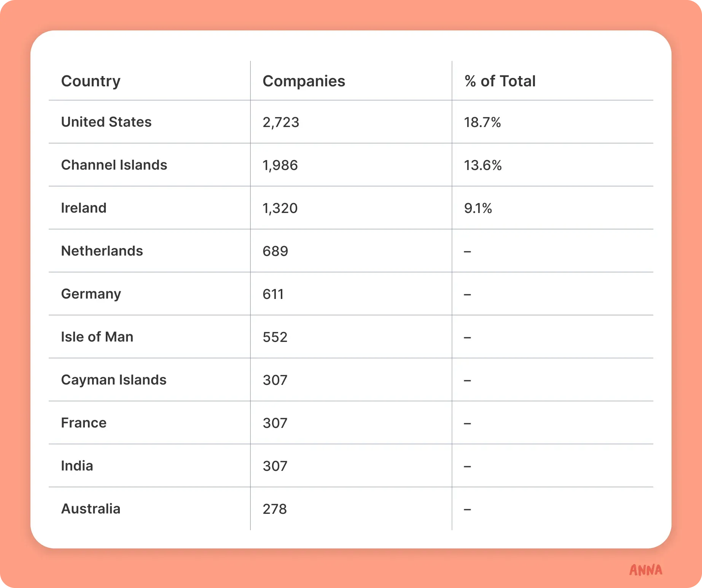
Task: Select the Isle of Man label
Action: (97, 337)
